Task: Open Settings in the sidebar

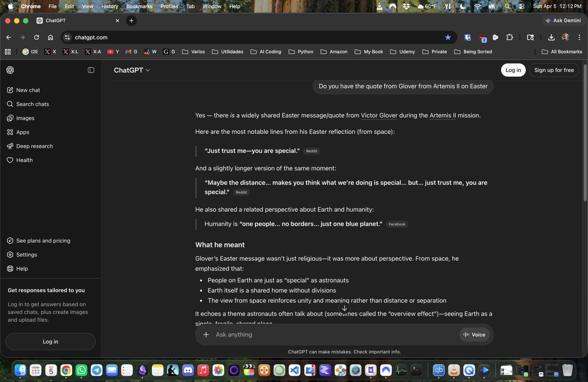Action: pyautogui.click(x=50, y=255)
